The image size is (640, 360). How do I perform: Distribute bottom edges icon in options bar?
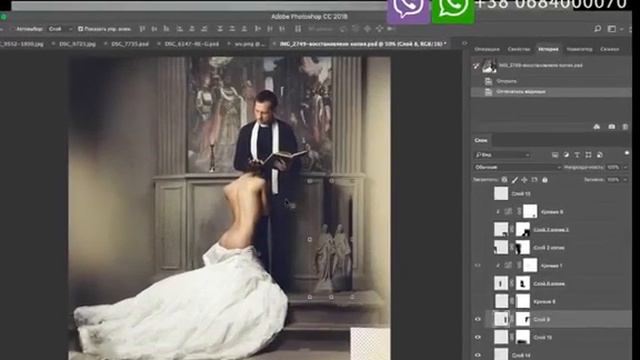(x=244, y=29)
